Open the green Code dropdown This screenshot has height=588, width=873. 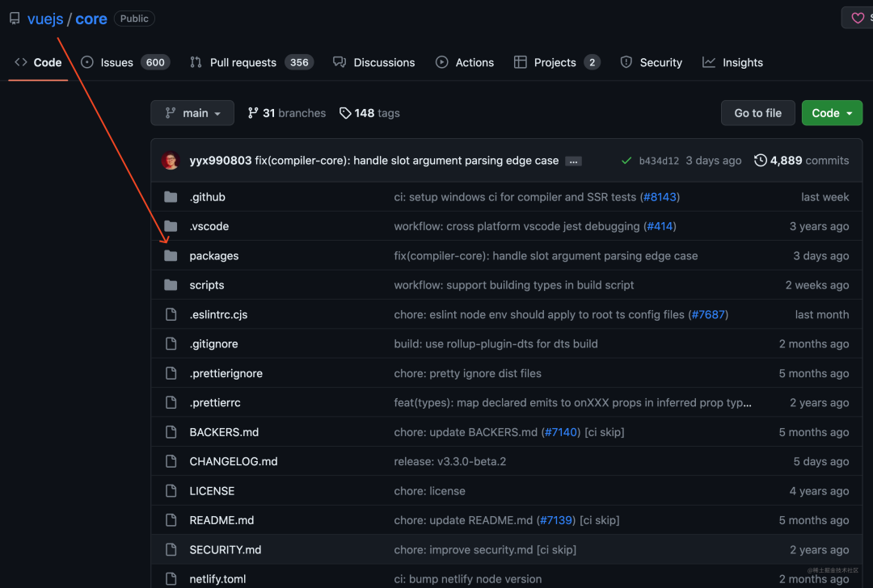(832, 113)
